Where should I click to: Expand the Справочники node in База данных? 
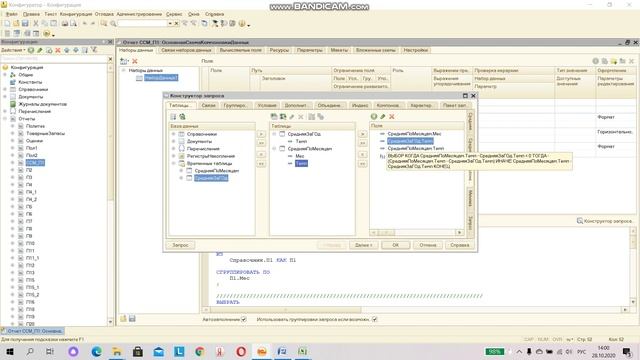(x=173, y=134)
